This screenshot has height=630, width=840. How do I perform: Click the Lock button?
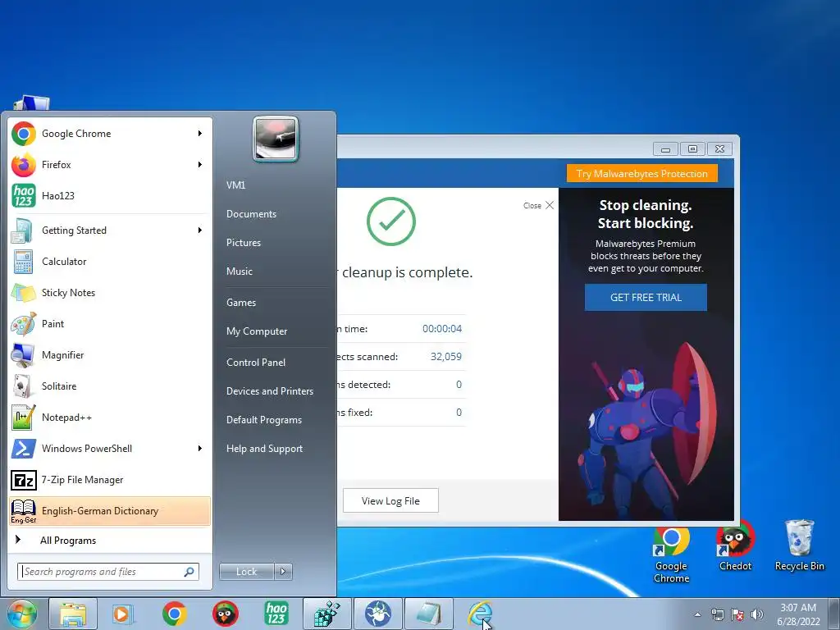(246, 572)
